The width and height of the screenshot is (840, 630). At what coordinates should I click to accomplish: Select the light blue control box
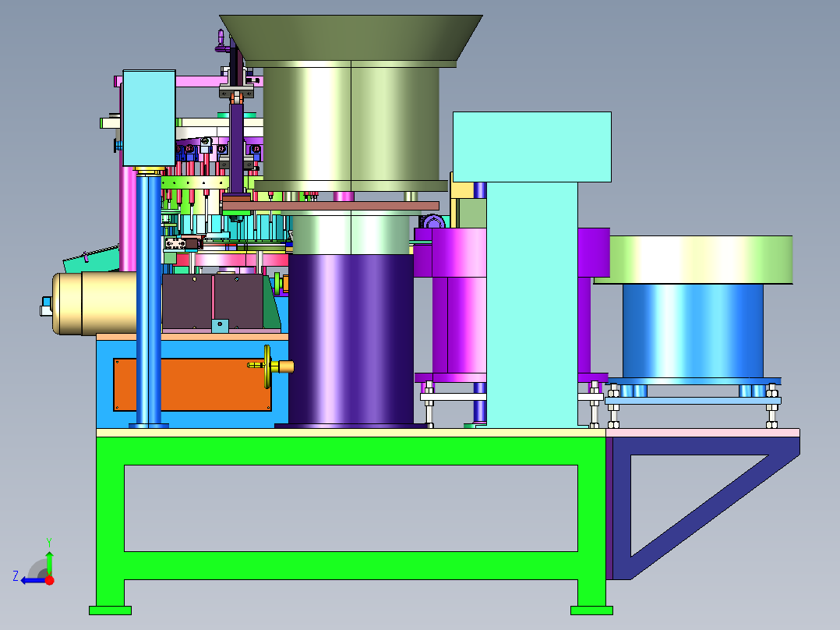pos(149,118)
